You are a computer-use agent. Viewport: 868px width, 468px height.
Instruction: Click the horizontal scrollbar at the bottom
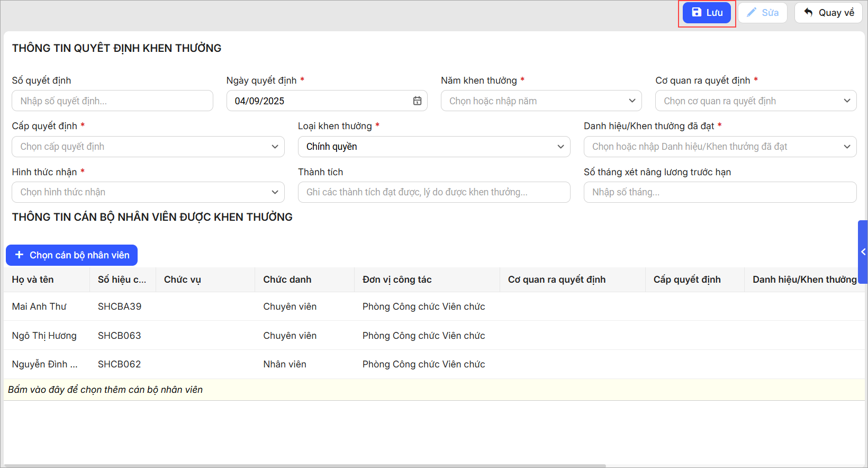point(304,466)
